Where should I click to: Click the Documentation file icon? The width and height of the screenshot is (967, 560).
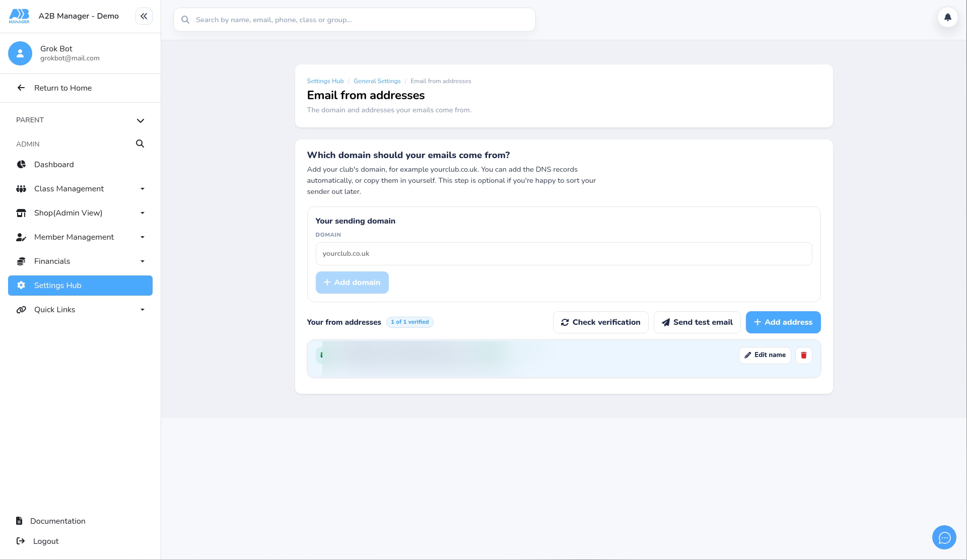coord(19,521)
